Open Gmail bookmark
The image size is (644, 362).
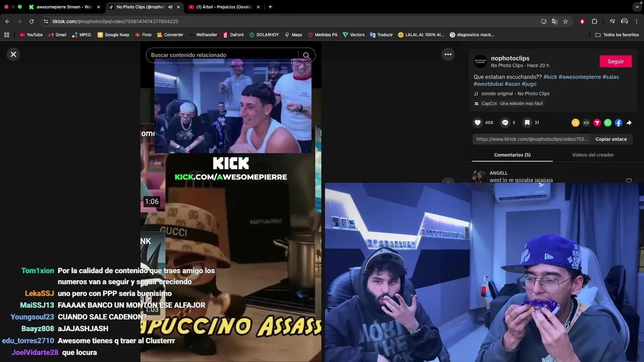(57, 35)
